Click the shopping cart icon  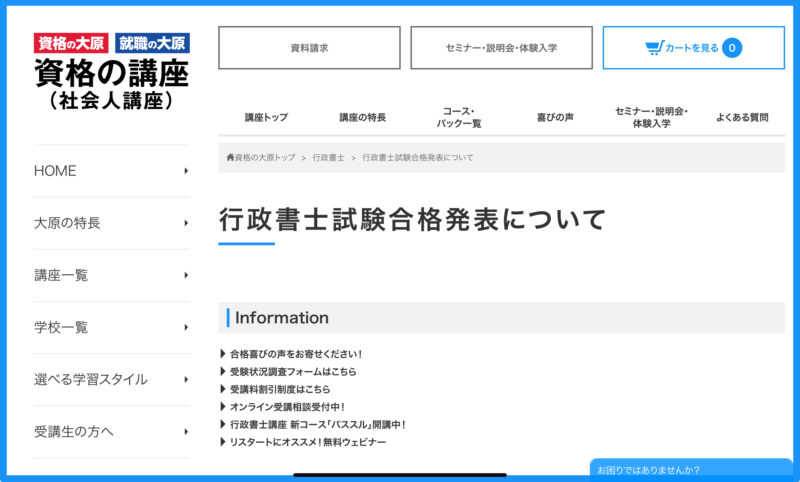pos(654,47)
